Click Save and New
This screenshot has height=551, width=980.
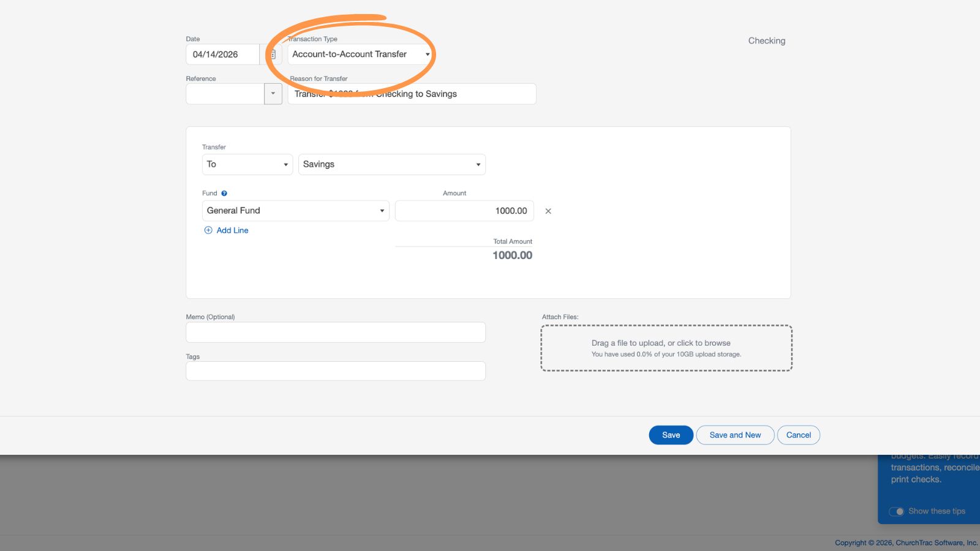735,435
